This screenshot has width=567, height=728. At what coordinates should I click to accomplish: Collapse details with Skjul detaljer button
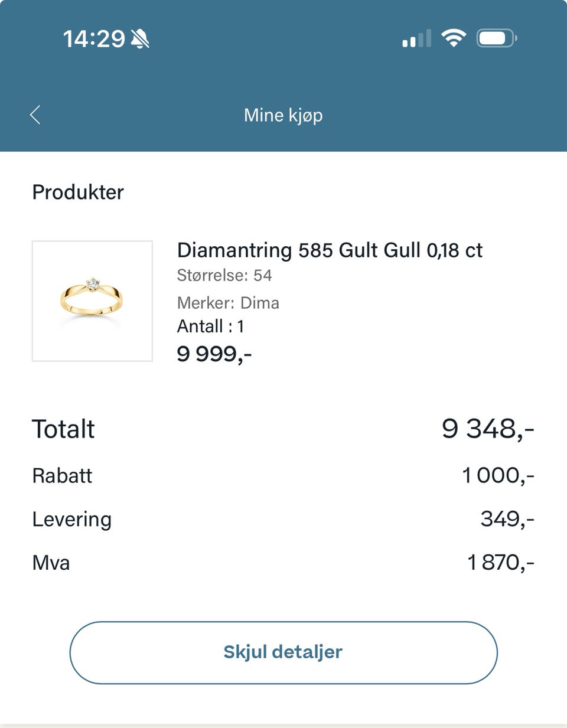[x=283, y=652]
